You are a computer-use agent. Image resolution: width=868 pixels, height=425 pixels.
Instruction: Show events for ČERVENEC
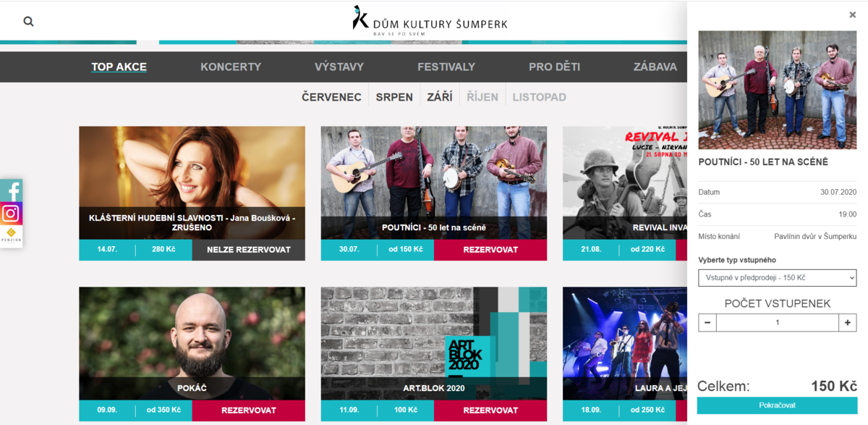click(x=331, y=97)
